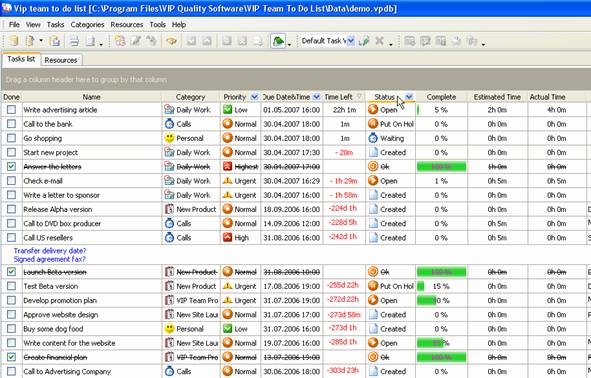This screenshot has height=378, width=591.
Task: Tick the Done checkbox for Test Beta version
Action: click(x=11, y=286)
